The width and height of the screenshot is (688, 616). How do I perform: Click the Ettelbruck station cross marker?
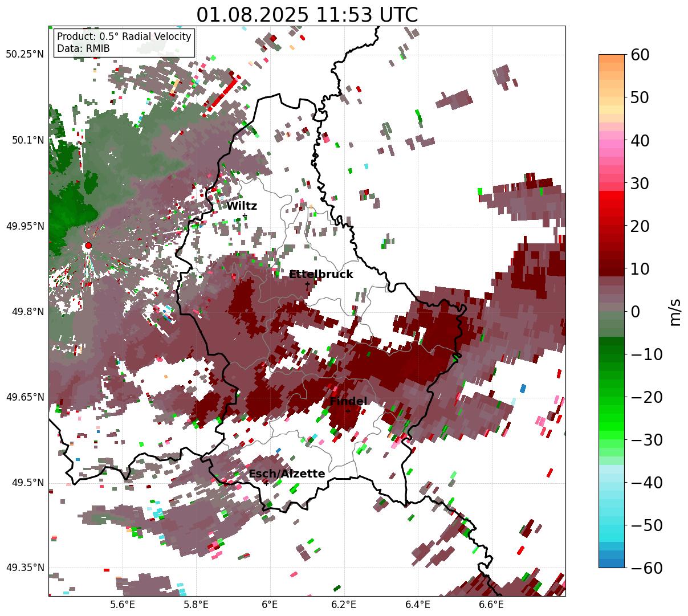click(x=307, y=284)
